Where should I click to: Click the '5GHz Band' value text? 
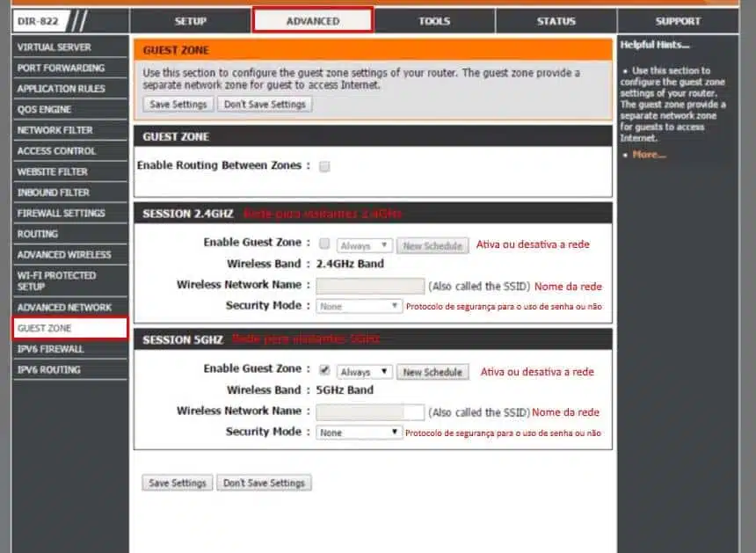(x=345, y=390)
